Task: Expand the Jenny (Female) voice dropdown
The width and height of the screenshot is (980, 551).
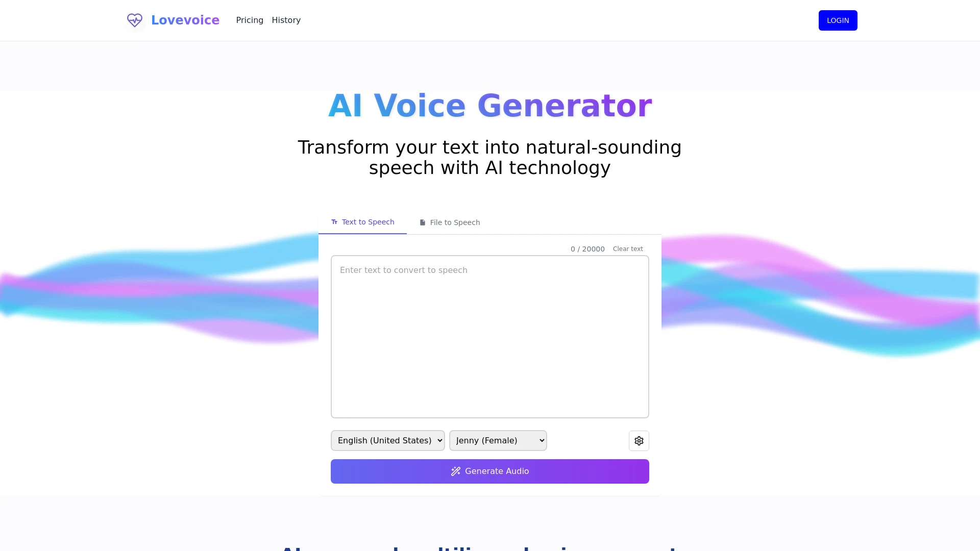Action: [498, 440]
